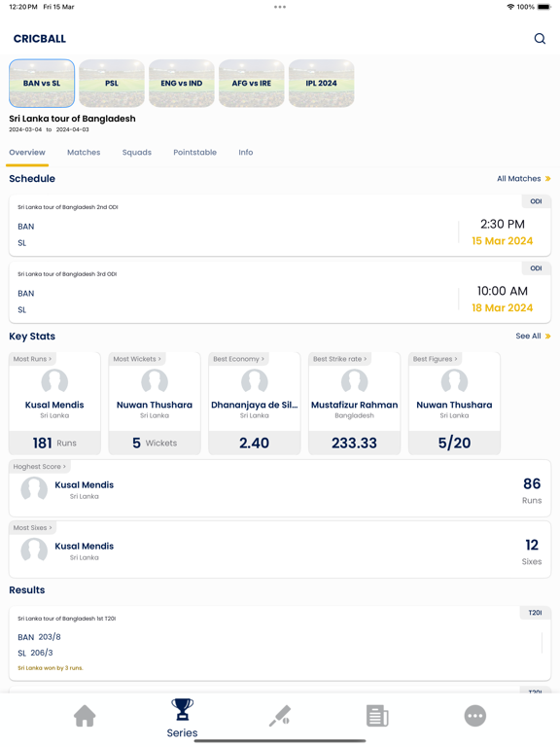Go to Home via house icon
The image size is (560, 747).
click(85, 716)
